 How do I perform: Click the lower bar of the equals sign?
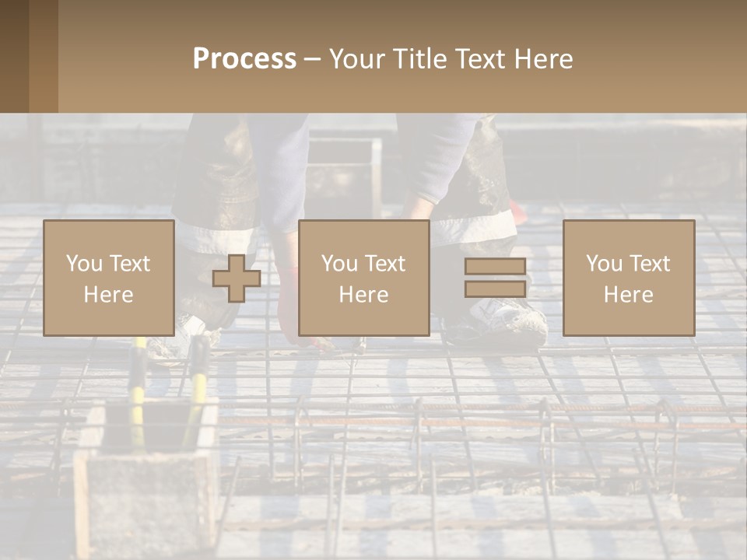(495, 289)
